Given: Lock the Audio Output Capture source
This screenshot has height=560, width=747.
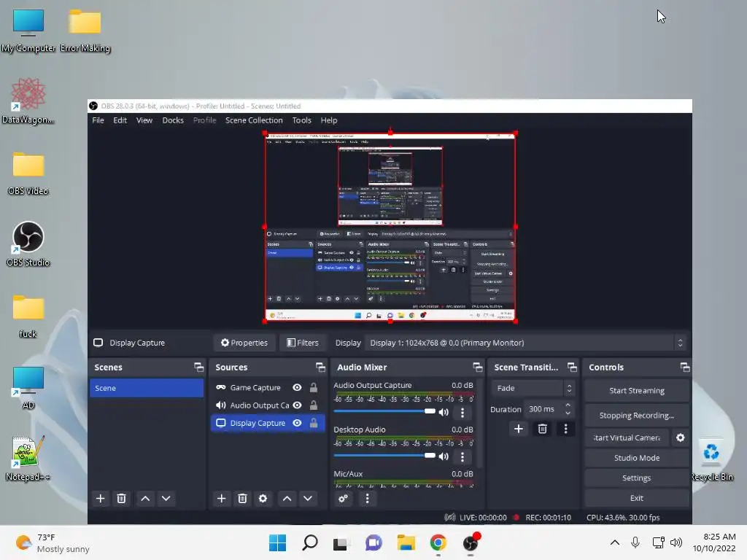Looking at the screenshot, I should (314, 405).
